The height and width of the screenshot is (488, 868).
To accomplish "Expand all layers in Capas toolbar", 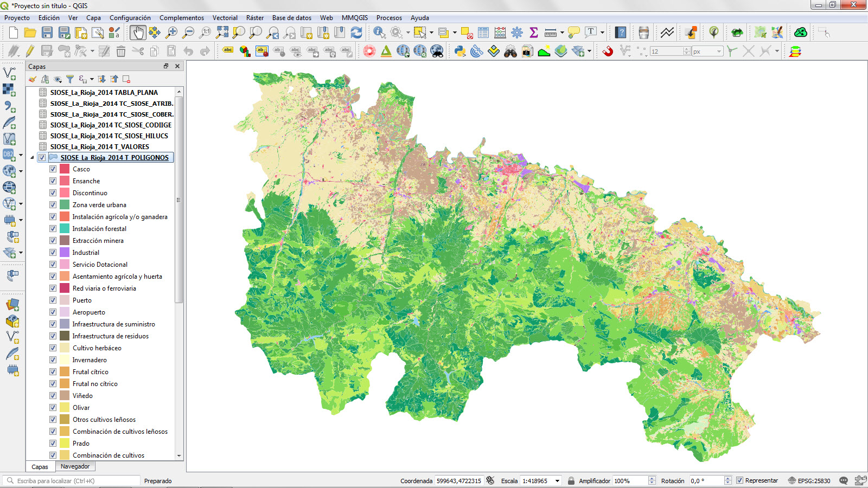I will (101, 79).
